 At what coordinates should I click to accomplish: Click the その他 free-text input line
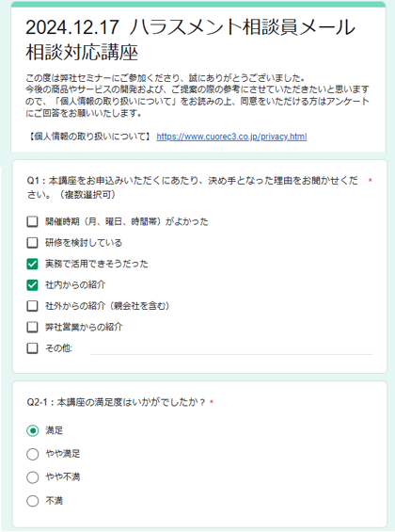point(231,348)
